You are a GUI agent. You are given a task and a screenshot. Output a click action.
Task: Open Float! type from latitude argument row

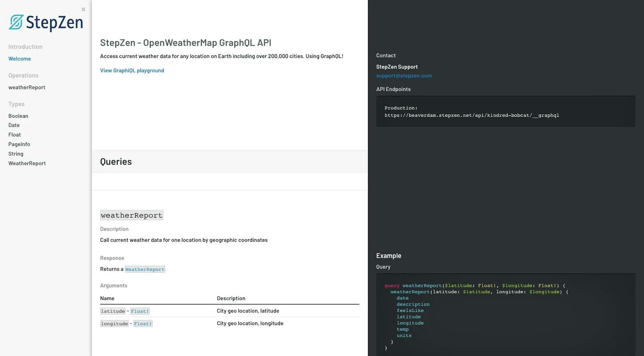coord(140,311)
